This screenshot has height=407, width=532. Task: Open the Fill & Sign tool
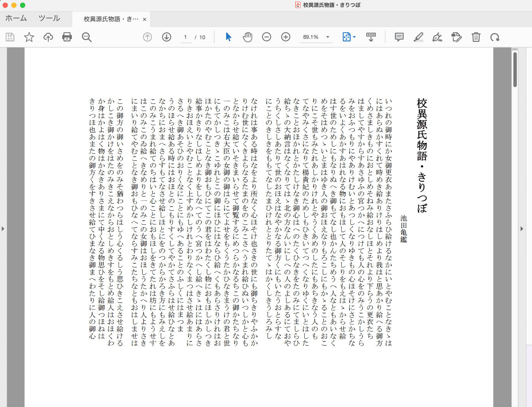437,37
